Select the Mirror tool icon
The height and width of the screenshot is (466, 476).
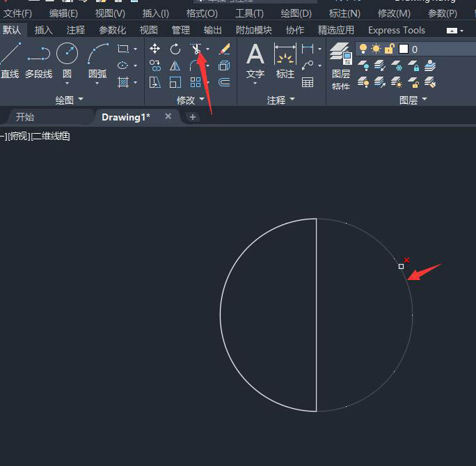(175, 65)
